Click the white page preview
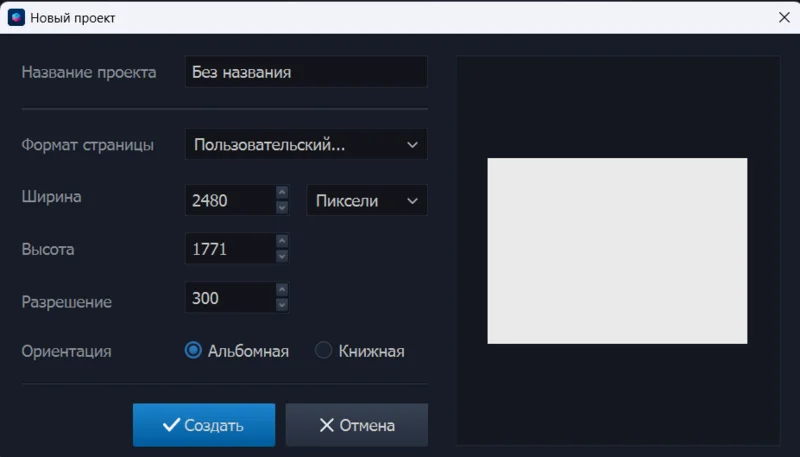This screenshot has width=800, height=457. point(617,251)
